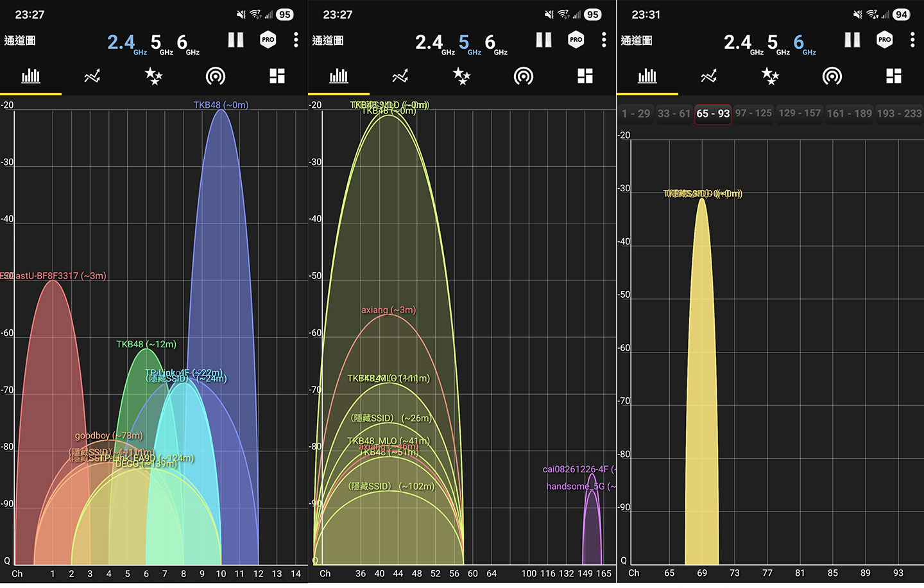The height and width of the screenshot is (588, 924).
Task: Tap the PRO badge in the middle screenshot
Action: (x=576, y=40)
